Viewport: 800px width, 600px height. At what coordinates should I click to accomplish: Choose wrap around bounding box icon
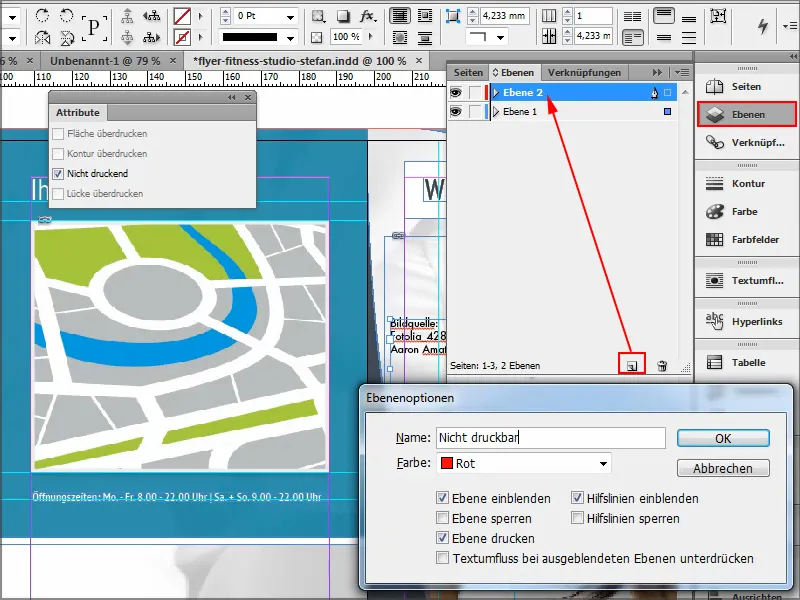424,16
